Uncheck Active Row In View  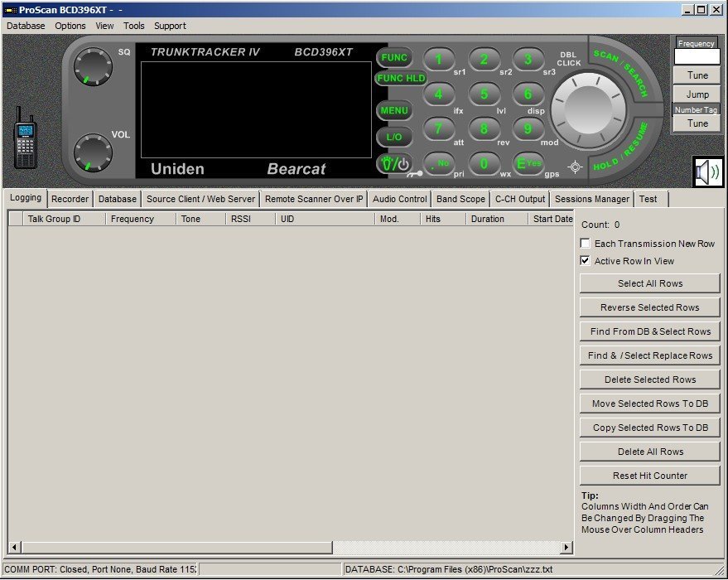click(585, 261)
